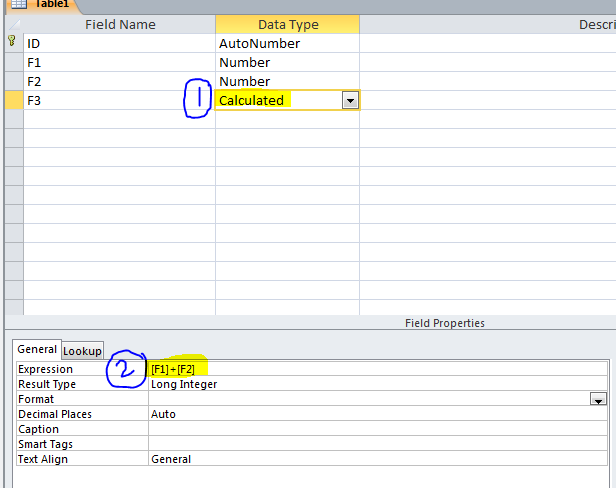This screenshot has width=616, height=488.
Task: Click the Description cell for F3 row
Action: tap(488, 101)
